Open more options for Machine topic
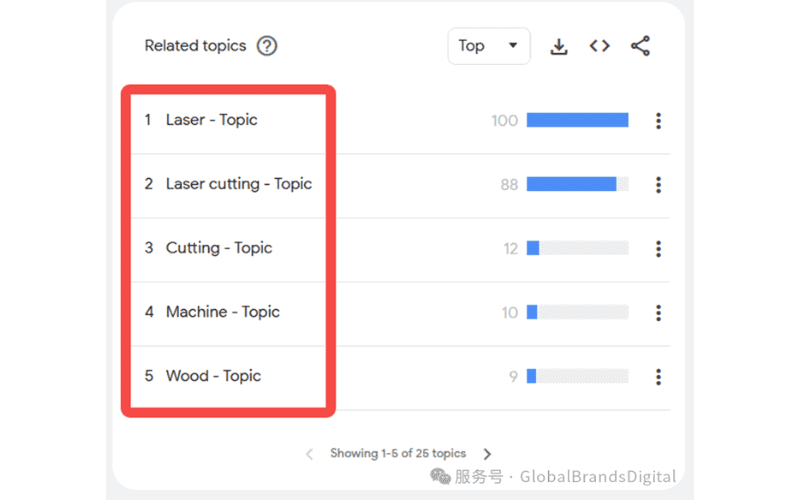The width and height of the screenshot is (800, 500). click(658, 313)
